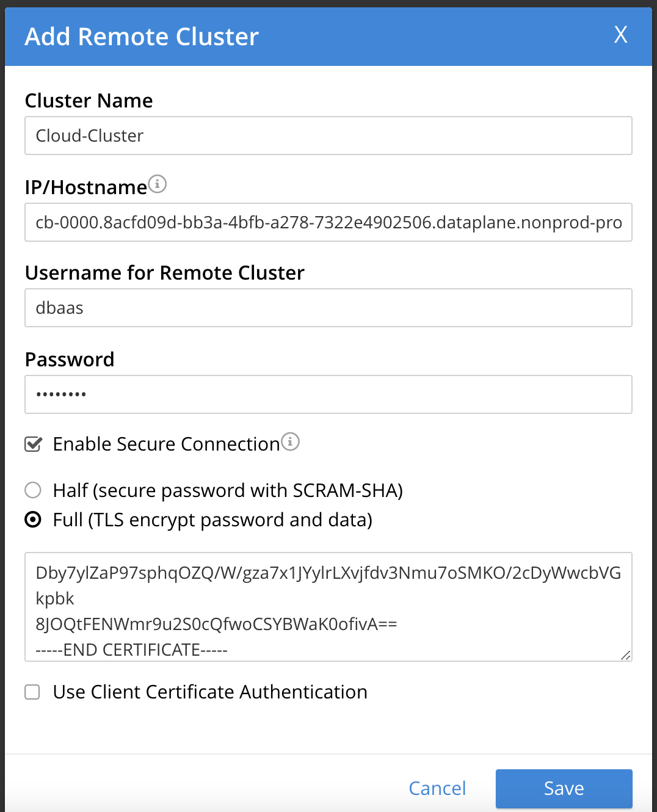The width and height of the screenshot is (657, 812).
Task: Open the IP/Hostname info tooltip icon
Action: (x=158, y=184)
